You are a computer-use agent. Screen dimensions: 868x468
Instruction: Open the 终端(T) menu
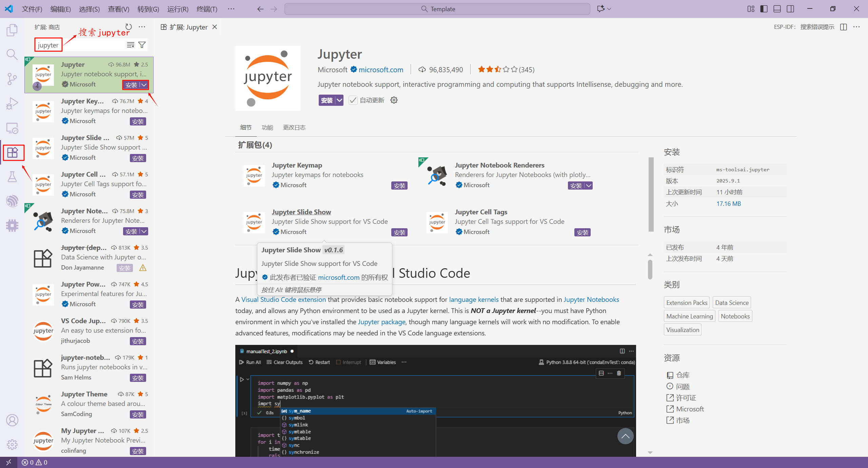tap(207, 9)
